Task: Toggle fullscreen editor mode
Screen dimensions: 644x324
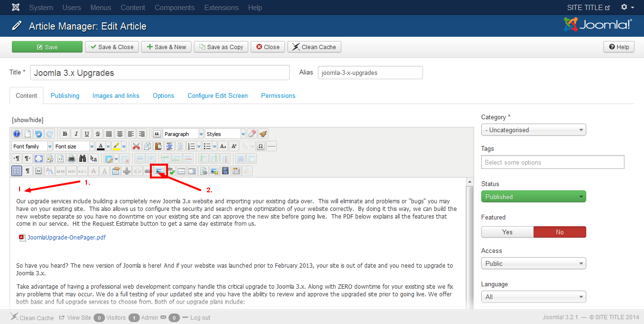Action: click(x=39, y=159)
